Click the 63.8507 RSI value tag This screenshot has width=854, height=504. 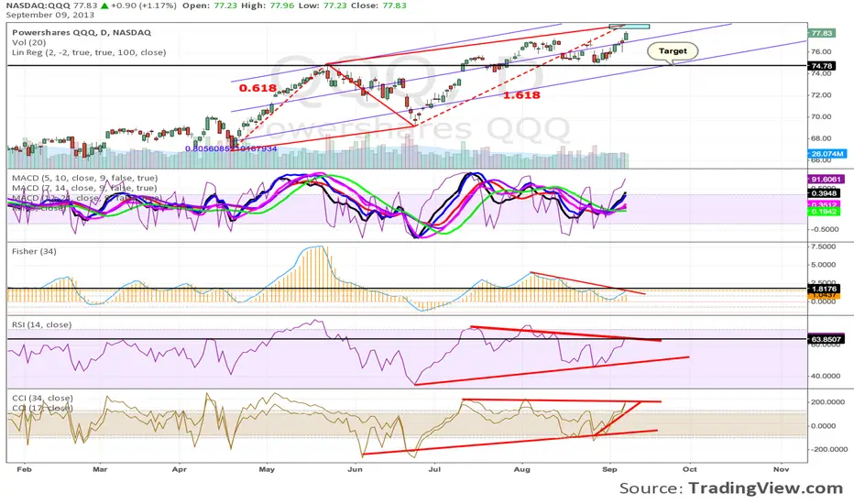(826, 339)
